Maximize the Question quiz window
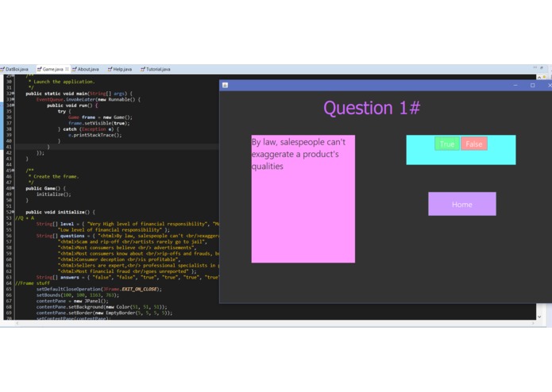This screenshot has height=392, width=552. point(533,85)
